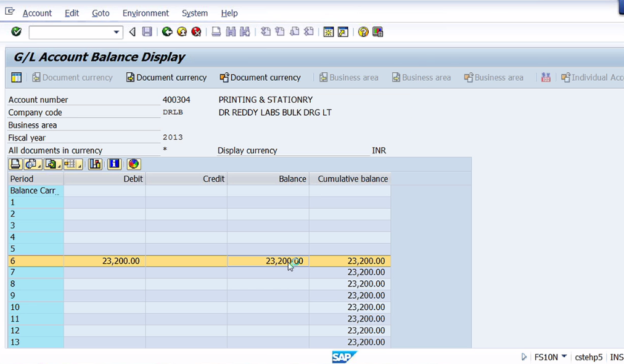Collapse the command field with the triangle arrow
The image size is (624, 364).
[132, 32]
